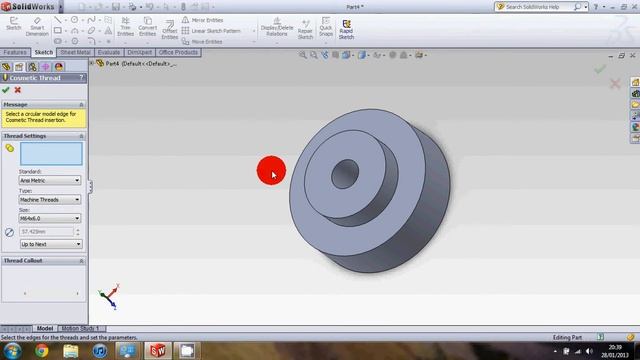640x360 pixels.
Task: Select the Spline sketch tool
Action: click(x=91, y=20)
